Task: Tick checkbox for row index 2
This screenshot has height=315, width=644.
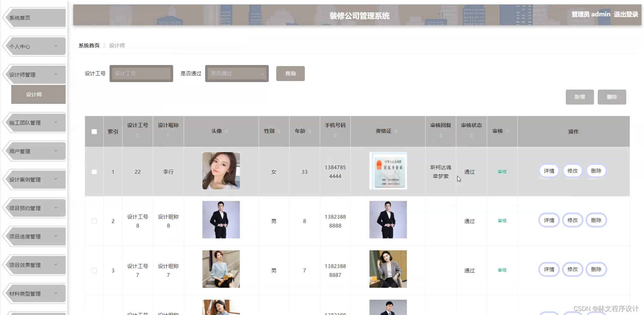Action: click(x=94, y=221)
